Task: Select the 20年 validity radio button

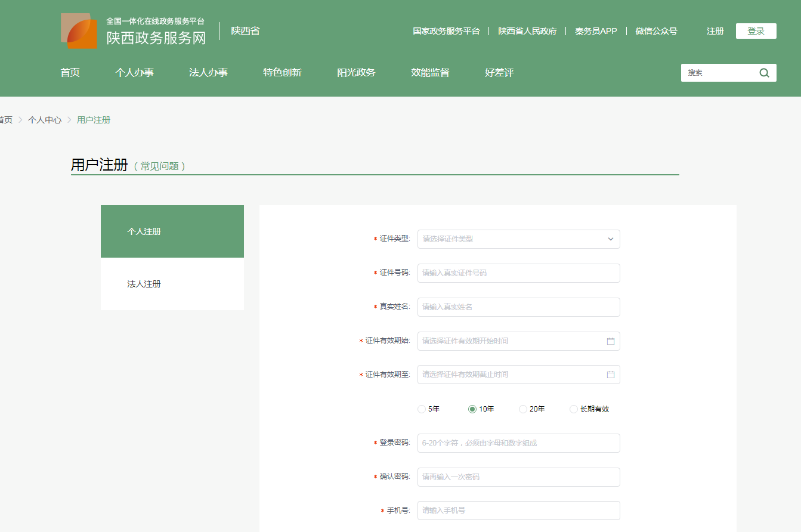Action: (x=523, y=409)
